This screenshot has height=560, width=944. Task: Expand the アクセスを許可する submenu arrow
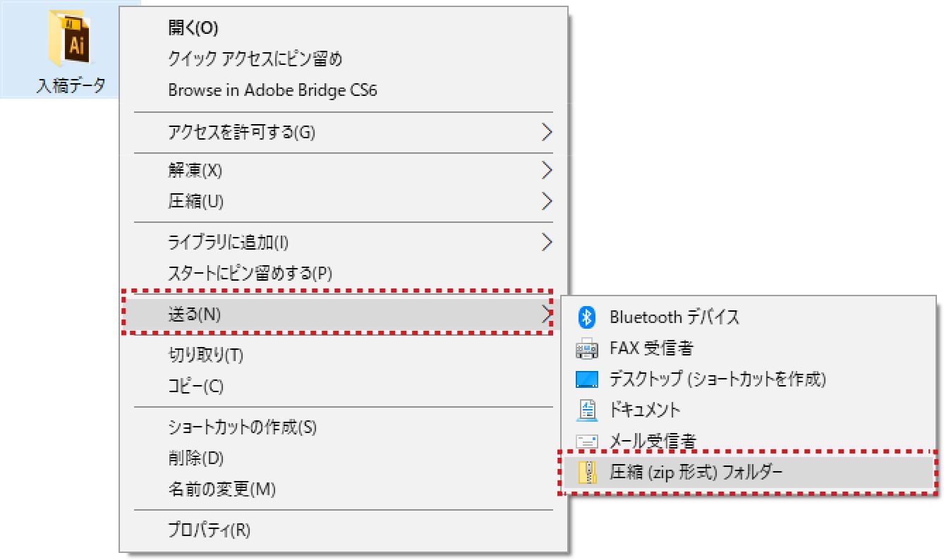coord(546,132)
